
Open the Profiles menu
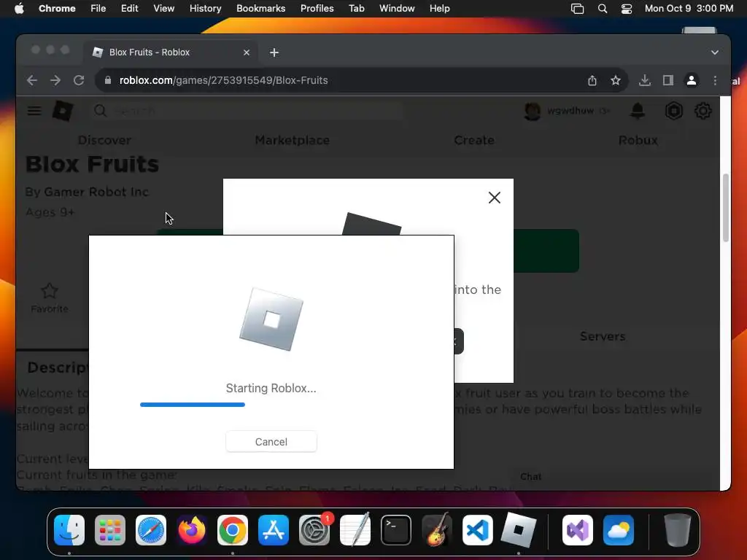pos(317,9)
